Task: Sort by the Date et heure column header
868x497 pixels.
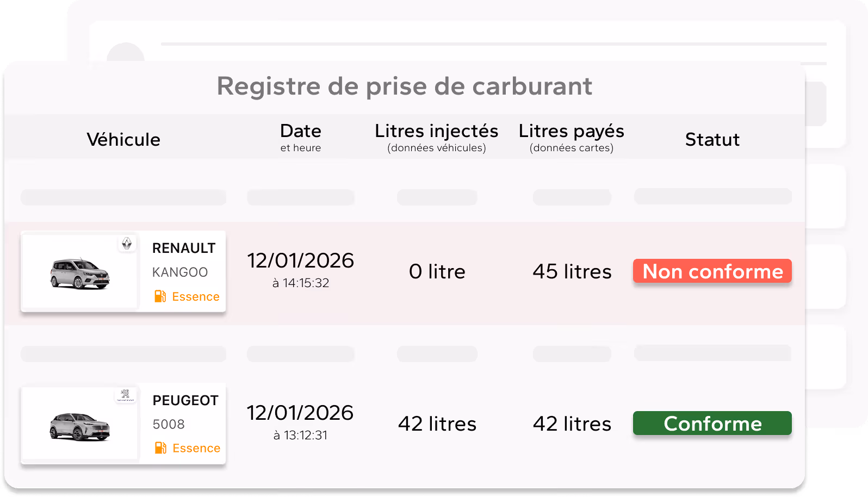Action: [x=301, y=138]
